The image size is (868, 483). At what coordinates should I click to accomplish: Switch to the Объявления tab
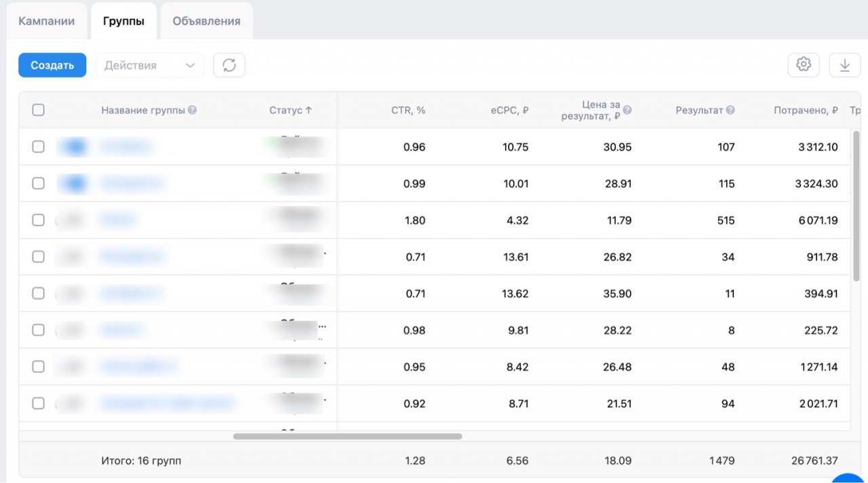click(x=206, y=21)
